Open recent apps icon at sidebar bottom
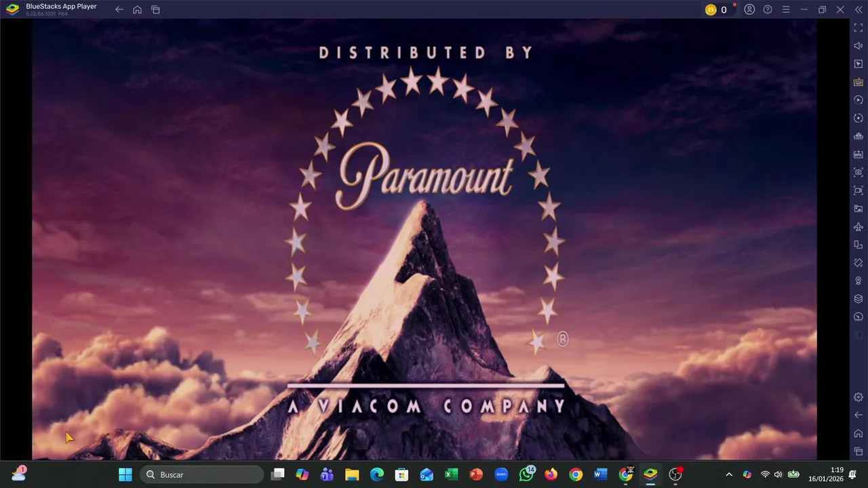 click(x=858, y=451)
